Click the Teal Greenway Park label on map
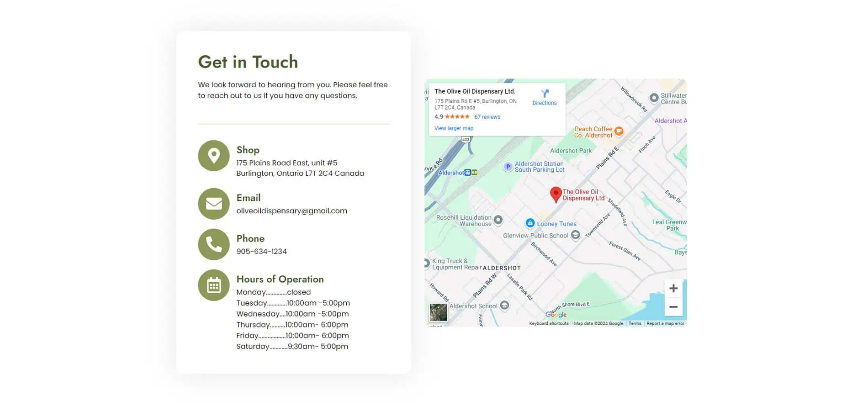Image resolution: width=868 pixels, height=411 pixels. (669, 225)
